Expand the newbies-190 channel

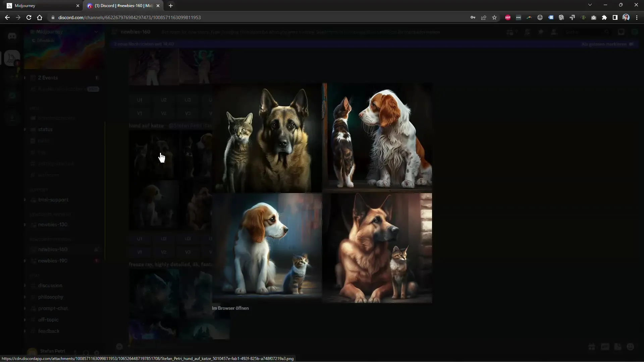click(24, 260)
